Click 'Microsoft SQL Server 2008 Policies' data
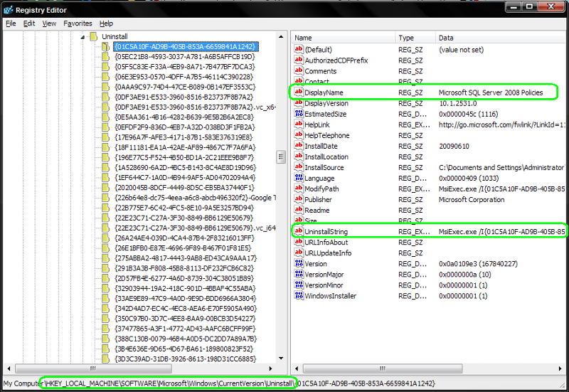 (x=491, y=92)
